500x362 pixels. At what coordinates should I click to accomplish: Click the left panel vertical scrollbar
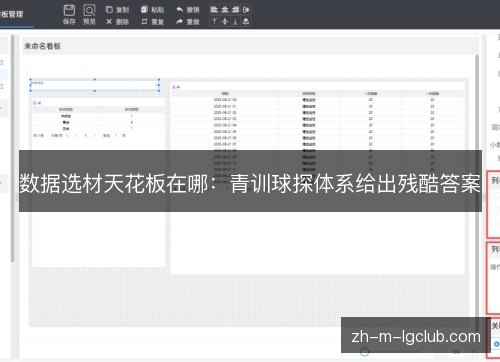coord(13,148)
